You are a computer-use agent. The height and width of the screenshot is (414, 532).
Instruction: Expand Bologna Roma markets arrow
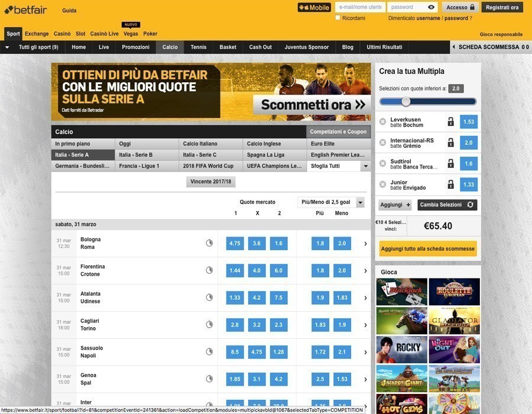(365, 244)
